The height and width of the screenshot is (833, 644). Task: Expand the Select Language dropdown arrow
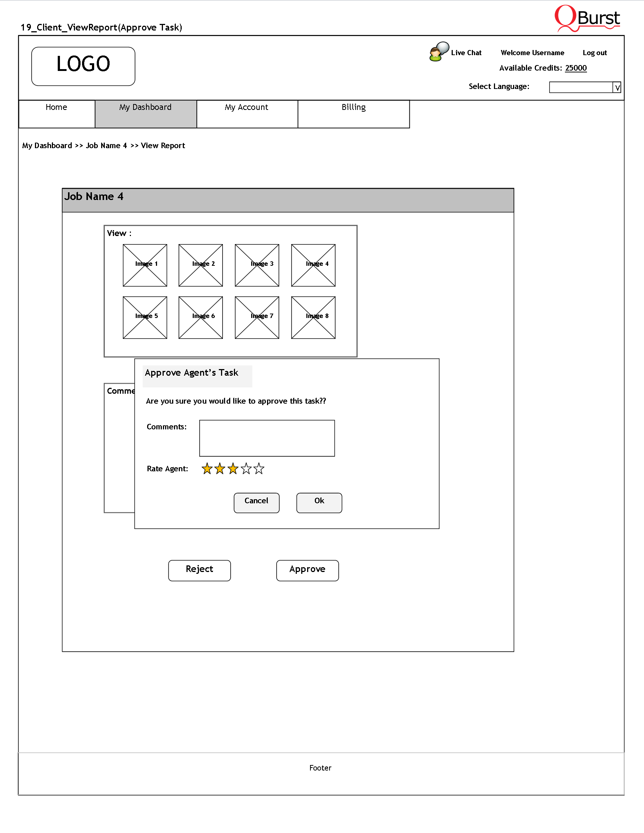[x=617, y=87]
